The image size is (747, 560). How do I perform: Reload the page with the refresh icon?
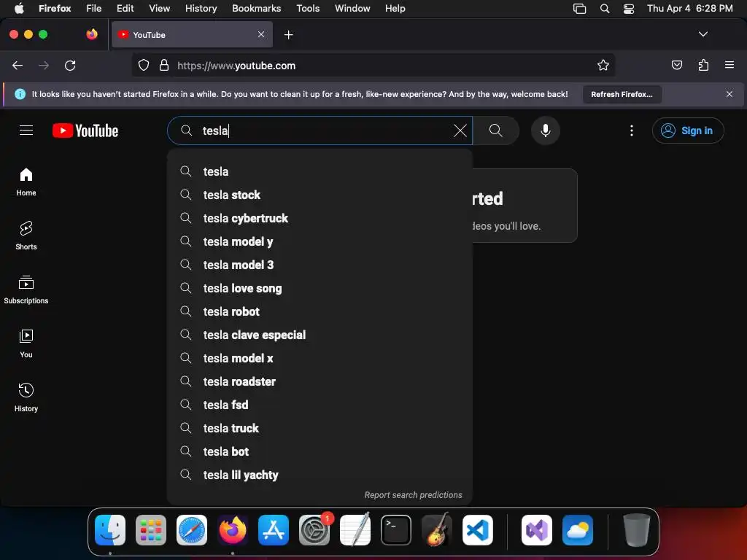tap(70, 65)
